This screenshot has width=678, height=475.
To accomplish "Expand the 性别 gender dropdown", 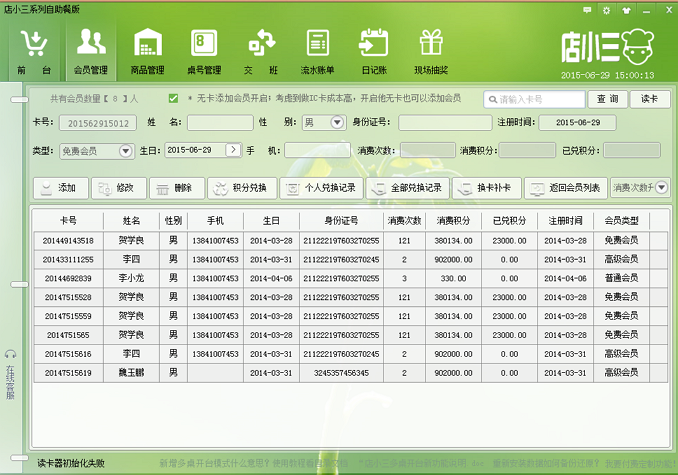I will pyautogui.click(x=337, y=123).
